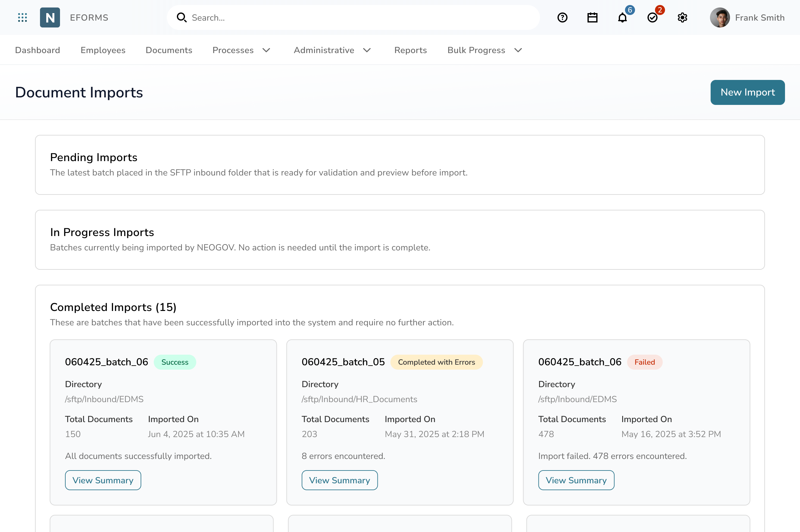View Summary for 060425_batch_05
The width and height of the screenshot is (800, 532).
[339, 480]
